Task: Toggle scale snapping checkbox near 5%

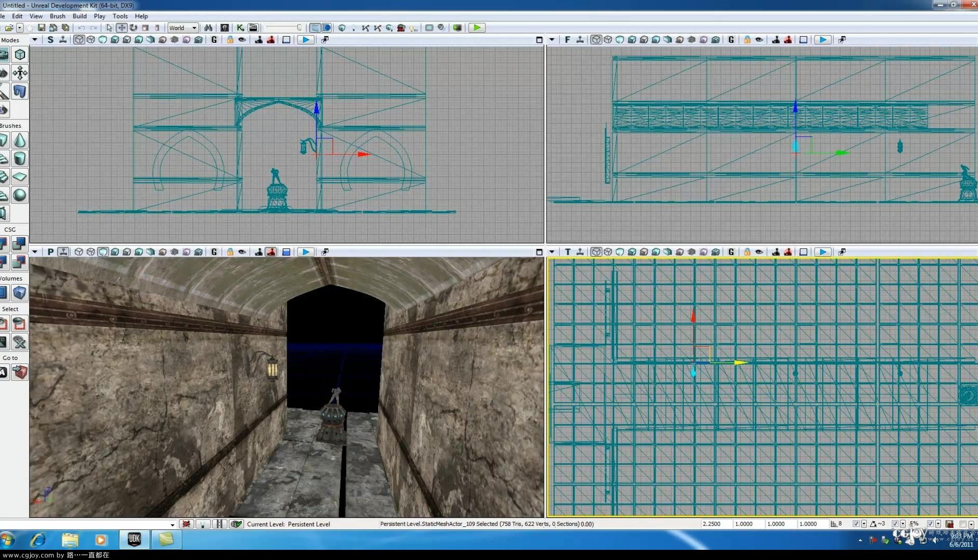Action: 930,524
